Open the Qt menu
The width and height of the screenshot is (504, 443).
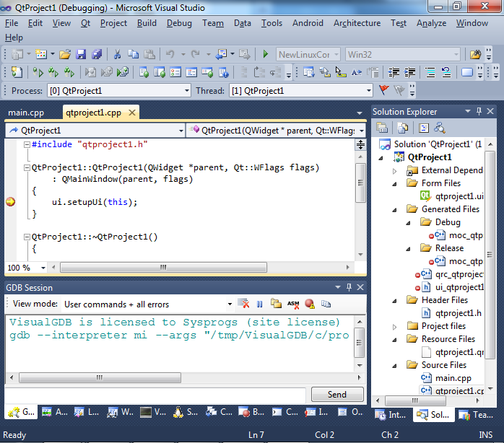click(85, 23)
